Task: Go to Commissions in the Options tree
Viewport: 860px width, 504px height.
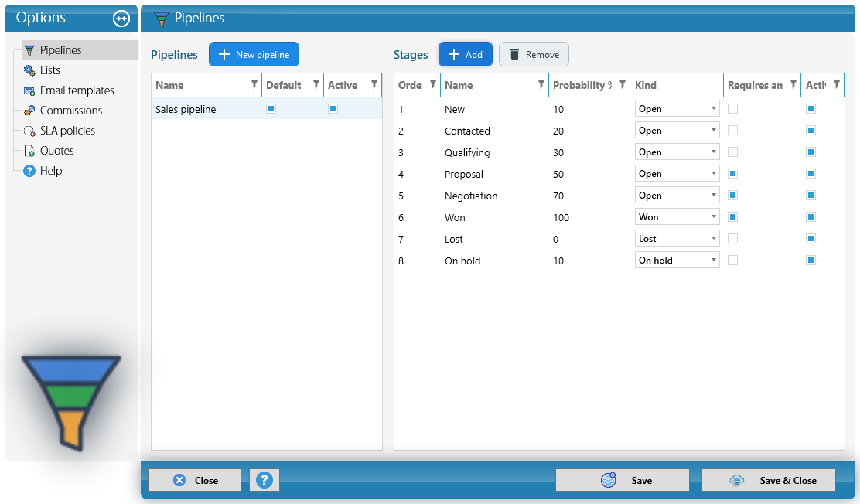Action: pyautogui.click(x=70, y=111)
